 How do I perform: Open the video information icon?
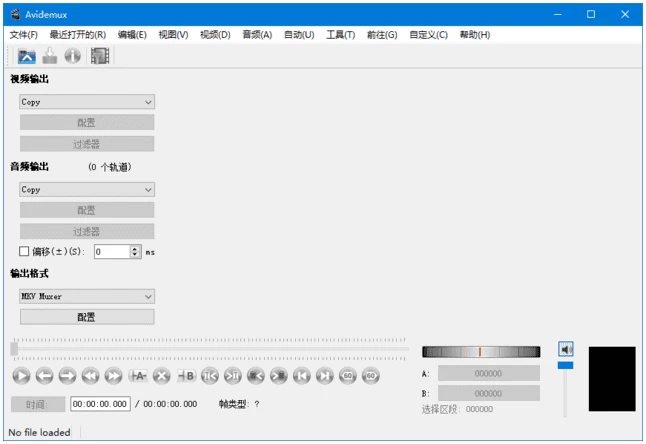(72, 56)
